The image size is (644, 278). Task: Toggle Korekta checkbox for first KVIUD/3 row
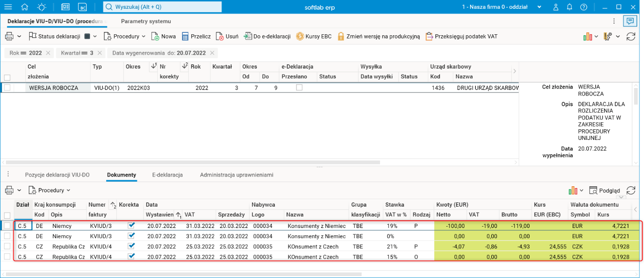(131, 225)
